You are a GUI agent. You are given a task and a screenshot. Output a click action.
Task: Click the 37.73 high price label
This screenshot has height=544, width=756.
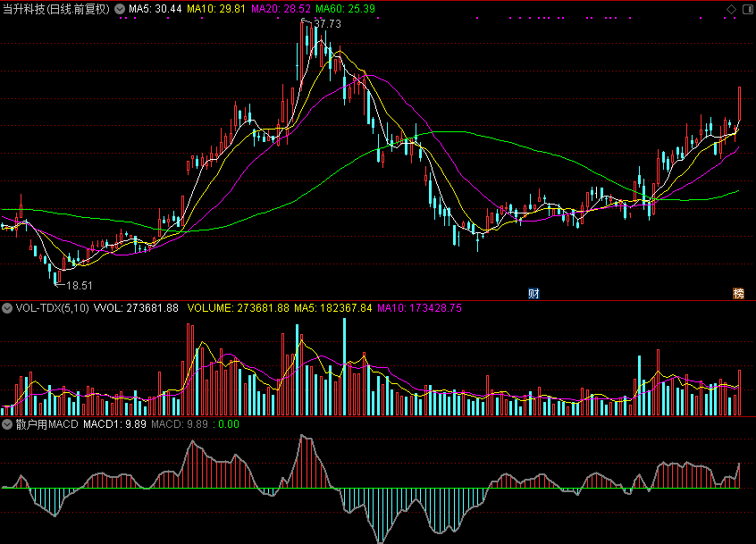(x=327, y=24)
